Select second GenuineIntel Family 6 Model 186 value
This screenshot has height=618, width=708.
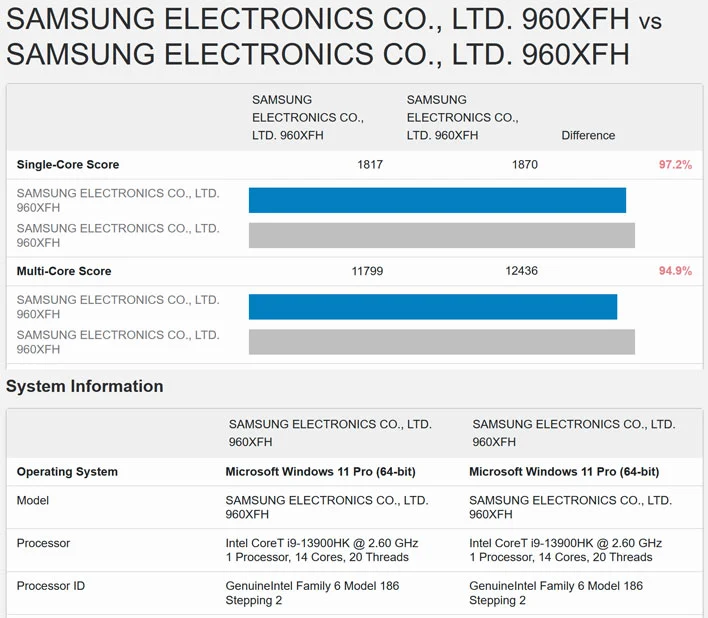pyautogui.click(x=556, y=593)
